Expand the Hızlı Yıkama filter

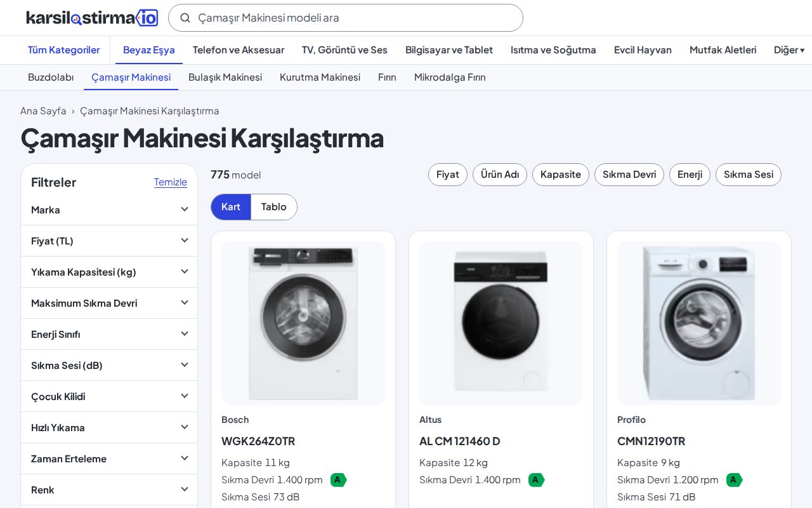(109, 427)
